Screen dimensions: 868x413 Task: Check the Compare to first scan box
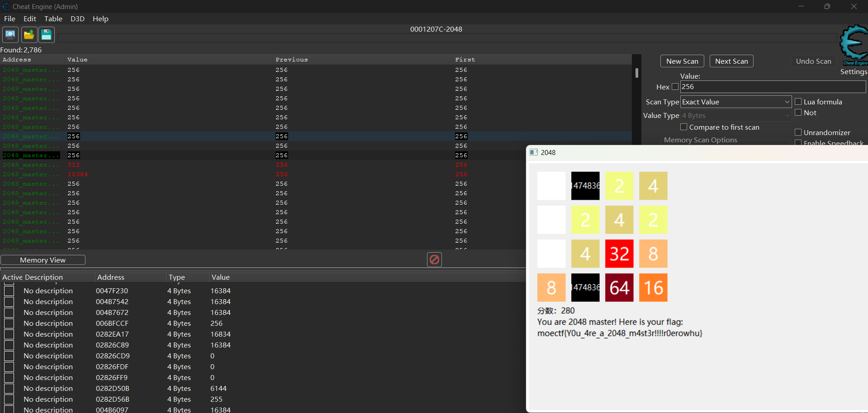pyautogui.click(x=684, y=127)
